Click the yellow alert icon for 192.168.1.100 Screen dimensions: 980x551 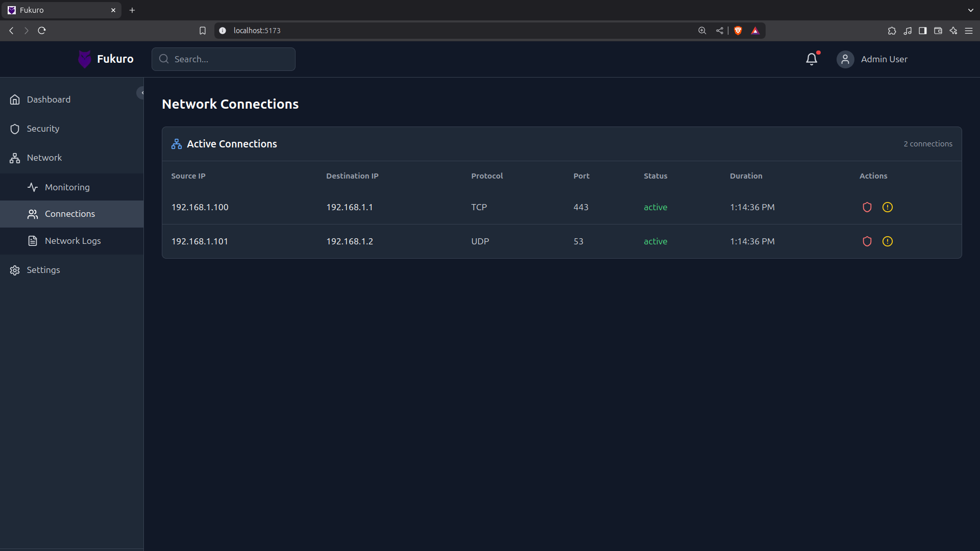[888, 207]
